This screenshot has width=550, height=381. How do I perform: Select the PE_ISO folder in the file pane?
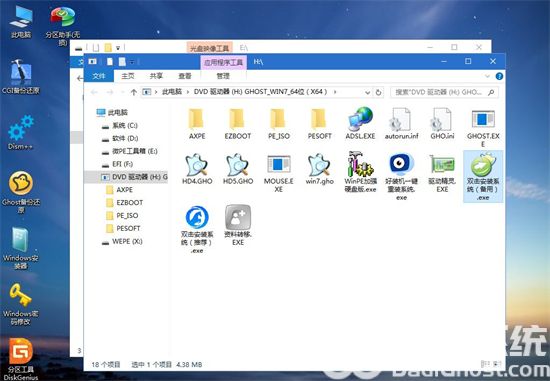pos(279,123)
